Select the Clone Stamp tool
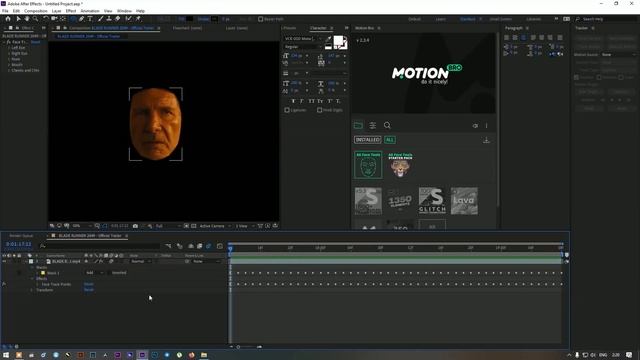Image resolution: width=640 pixels, height=360 pixels. 109,19
